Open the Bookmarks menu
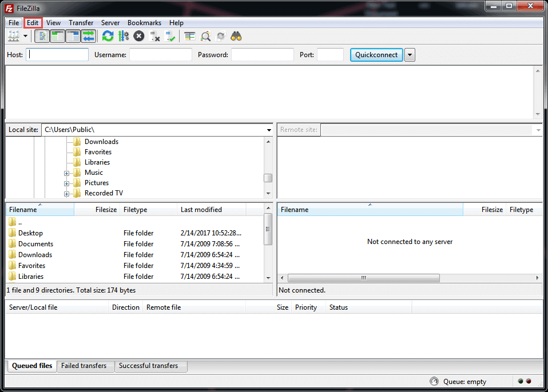Image resolution: width=548 pixels, height=392 pixels. point(144,23)
